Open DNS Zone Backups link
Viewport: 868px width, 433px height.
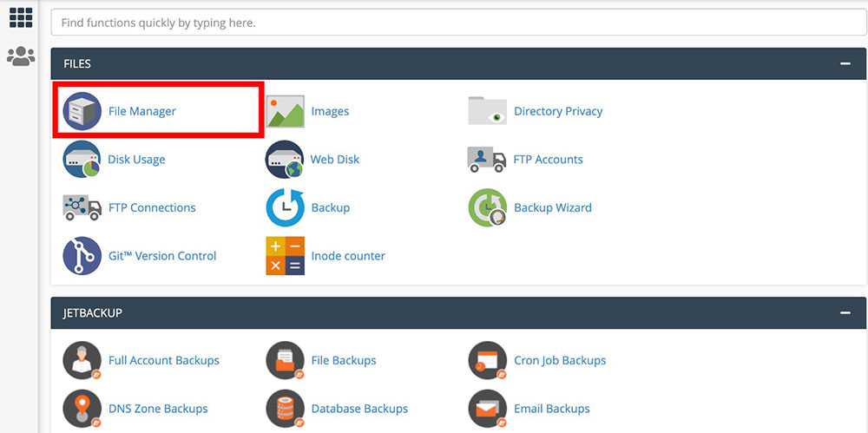tap(158, 409)
